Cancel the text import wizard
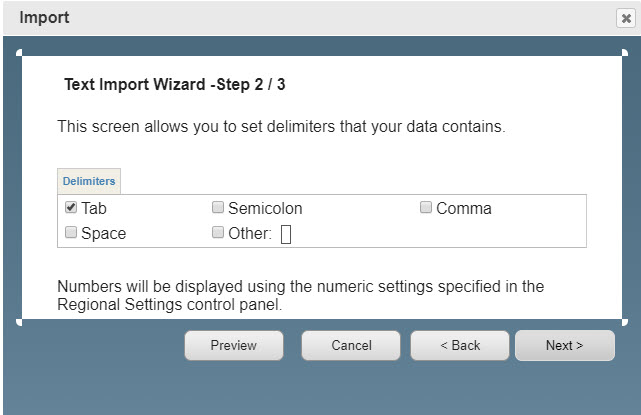The width and height of the screenshot is (641, 415). click(x=351, y=345)
